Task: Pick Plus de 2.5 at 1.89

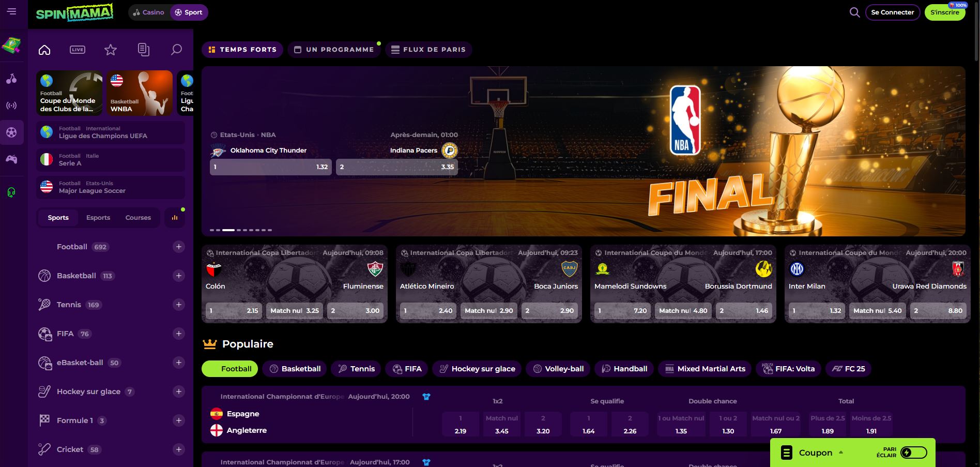Action: click(x=828, y=424)
